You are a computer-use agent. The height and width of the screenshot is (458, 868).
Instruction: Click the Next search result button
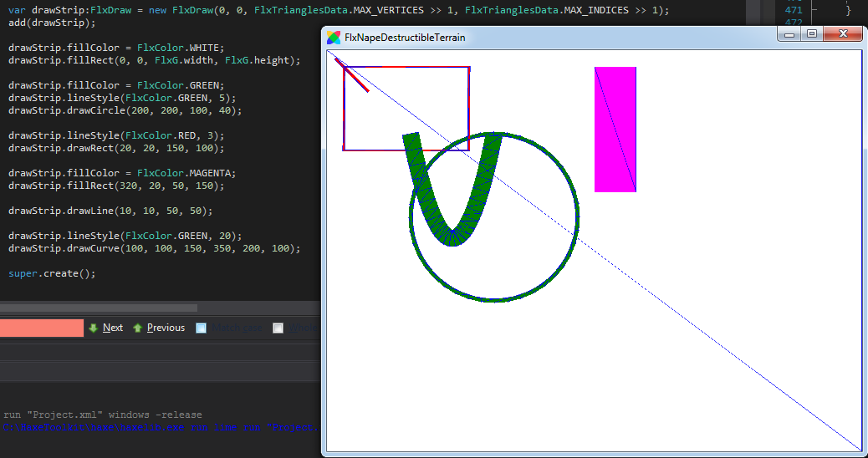[105, 328]
